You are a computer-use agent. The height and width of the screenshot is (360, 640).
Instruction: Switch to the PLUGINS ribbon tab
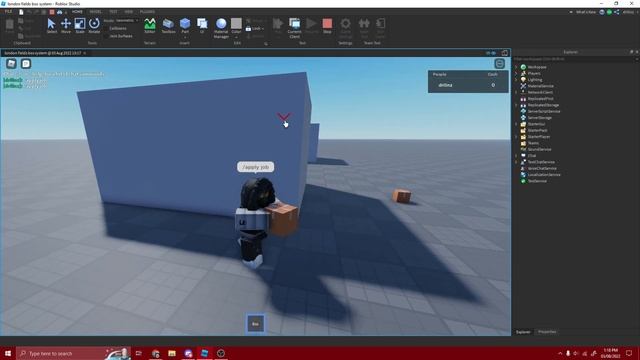[x=147, y=12]
